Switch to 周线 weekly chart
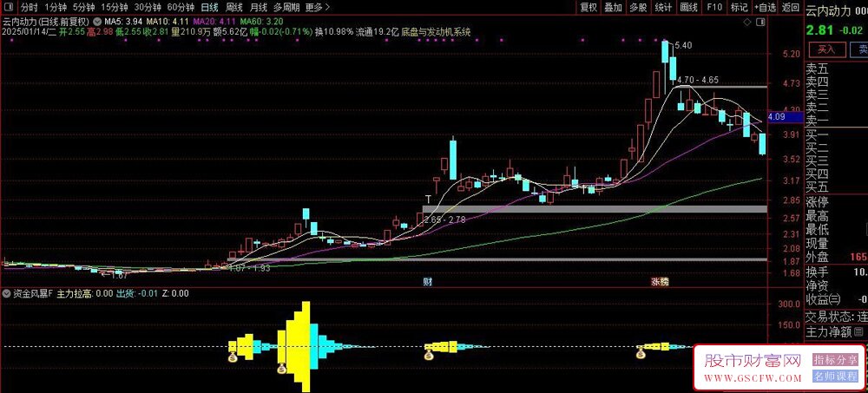This screenshot has height=393, width=868. (234, 7)
